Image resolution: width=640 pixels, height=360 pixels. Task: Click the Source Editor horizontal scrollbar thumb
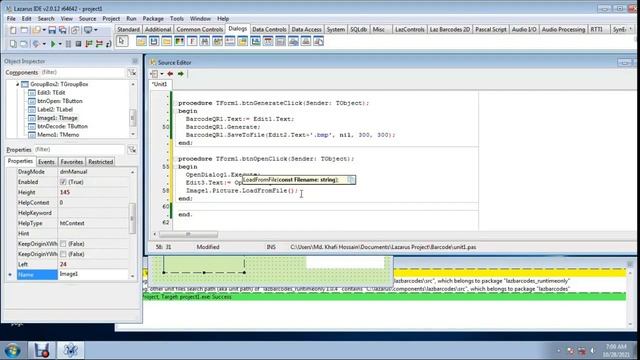[188, 234]
